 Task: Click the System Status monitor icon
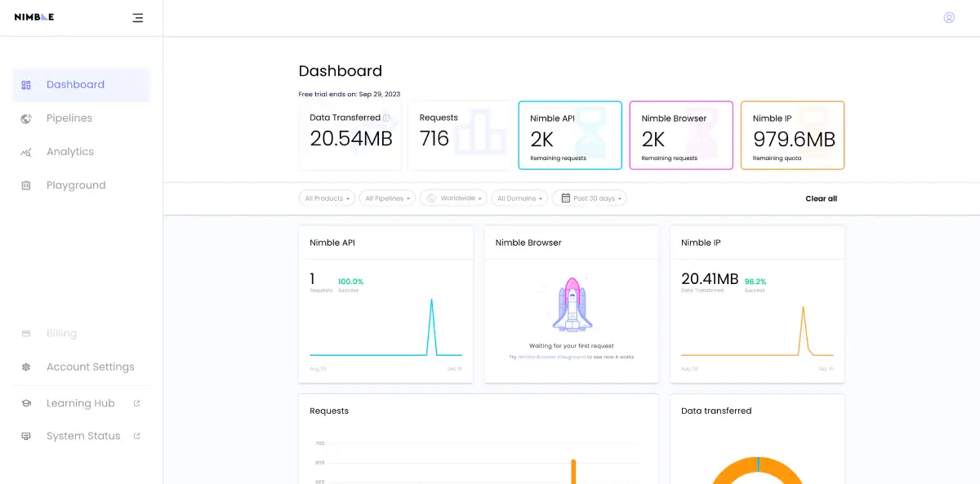(x=26, y=436)
